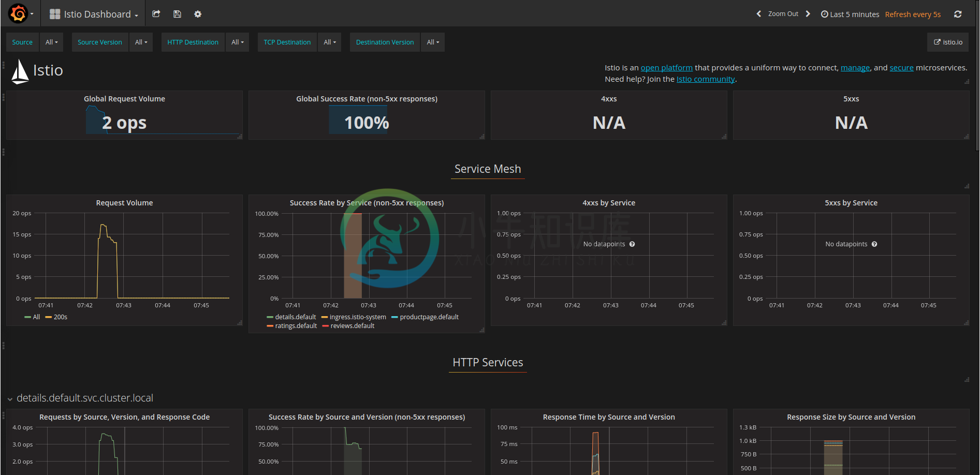Click help icon in 4xxs by Service panel
980x475 pixels.
pos(632,244)
